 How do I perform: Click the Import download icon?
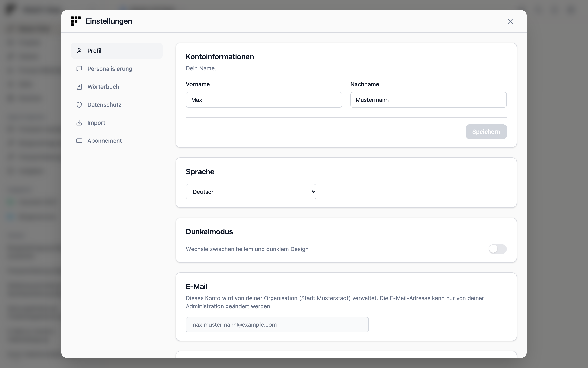click(x=79, y=123)
